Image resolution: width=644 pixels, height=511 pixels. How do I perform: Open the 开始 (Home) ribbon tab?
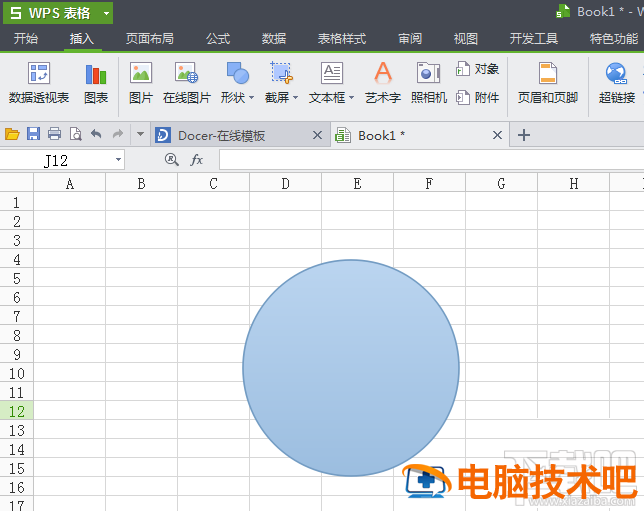25,39
